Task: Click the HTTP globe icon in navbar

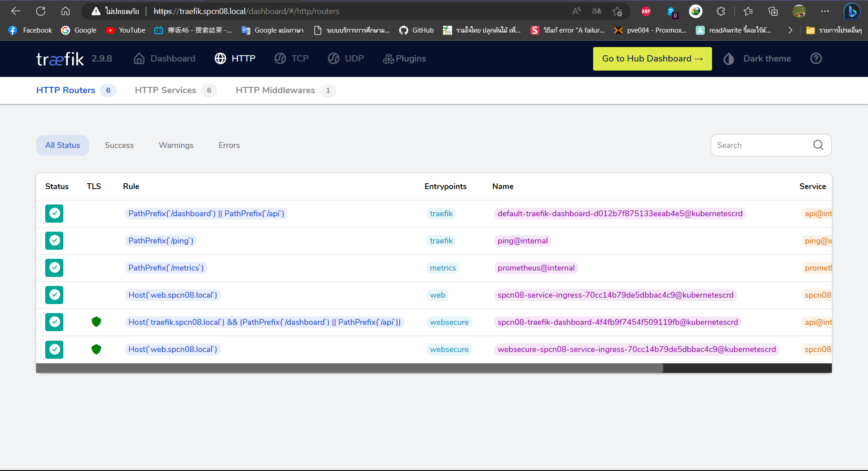Action: [x=221, y=58]
